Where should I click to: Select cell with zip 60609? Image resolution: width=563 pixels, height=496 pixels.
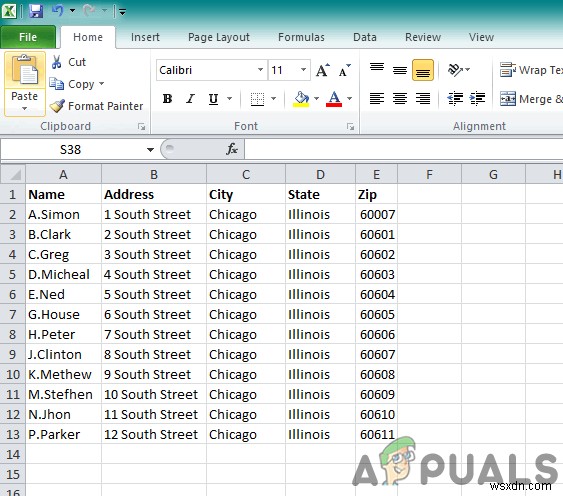(x=377, y=394)
